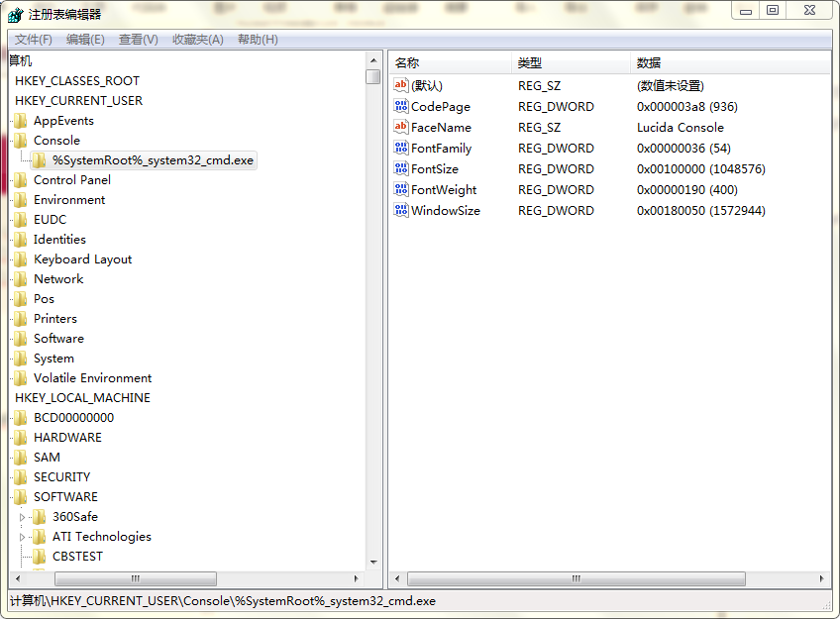
Task: Click the Control Panel folder icon
Action: click(x=21, y=180)
